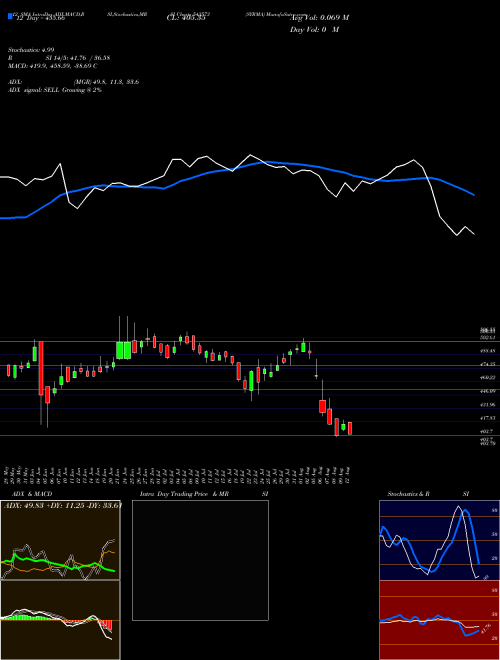This screenshot has height=660, width=500.
Task: Click the small green candle on 09 Aug
Action: pyautogui.click(x=343, y=426)
